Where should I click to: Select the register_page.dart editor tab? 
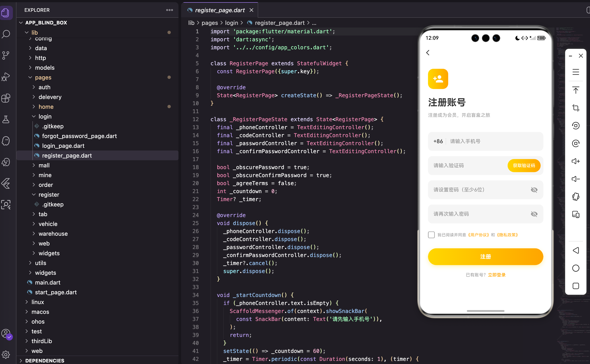click(220, 10)
